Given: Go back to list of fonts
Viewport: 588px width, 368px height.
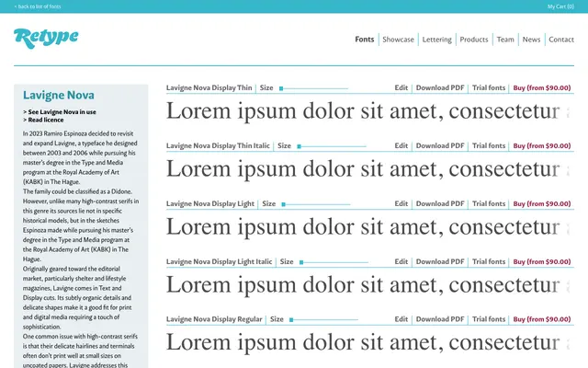Looking at the screenshot, I should [x=38, y=6].
